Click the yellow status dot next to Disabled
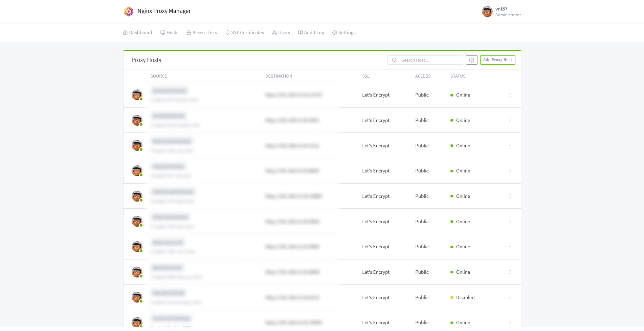This screenshot has width=644, height=331. [452, 297]
